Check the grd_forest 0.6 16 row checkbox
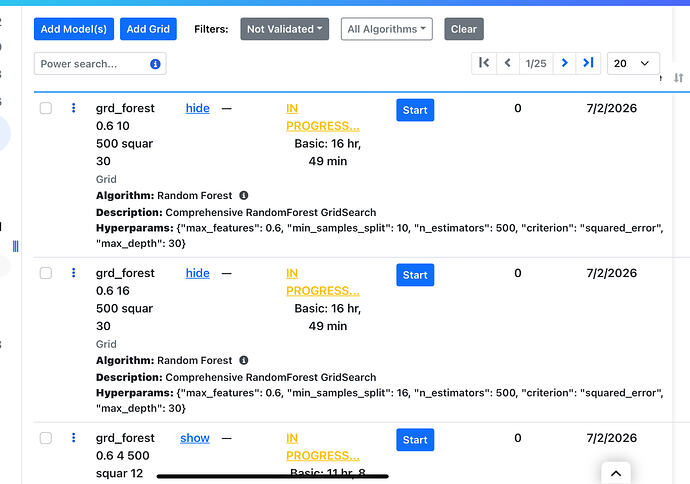This screenshot has height=484, width=690. pos(46,273)
